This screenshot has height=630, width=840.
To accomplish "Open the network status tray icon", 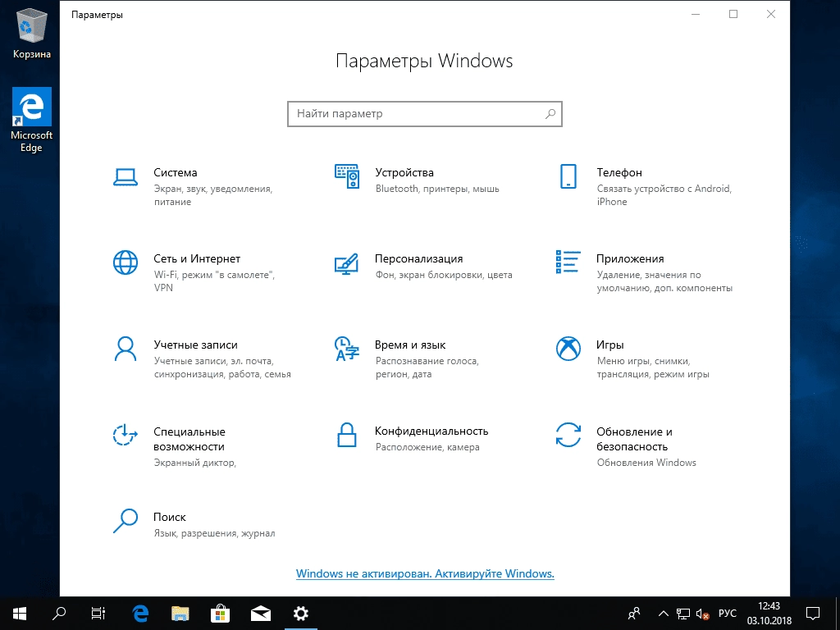I will point(683,614).
